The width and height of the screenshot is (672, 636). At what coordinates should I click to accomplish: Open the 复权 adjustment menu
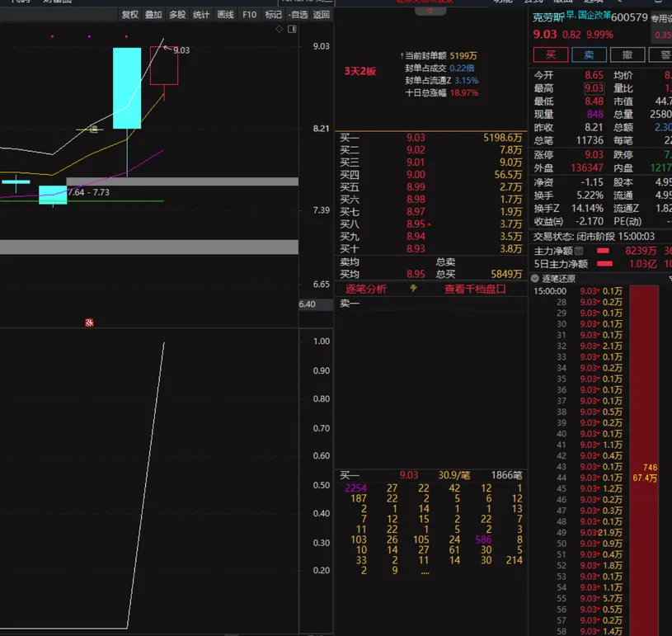click(x=130, y=14)
